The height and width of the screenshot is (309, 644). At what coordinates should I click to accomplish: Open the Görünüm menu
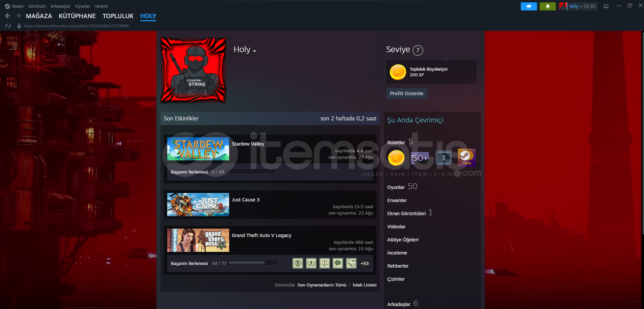pos(37,6)
